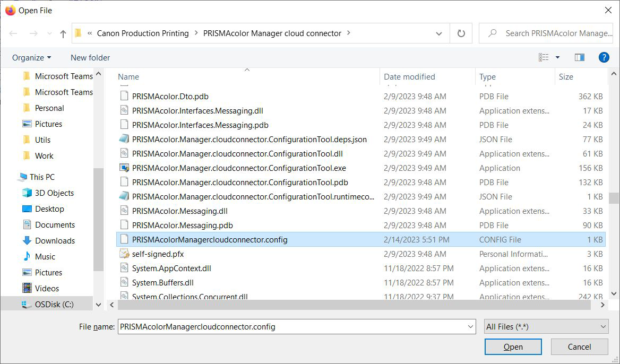Click the breadcrumb overflow chevron
Viewport: 620px width, 364px height.
coord(90,33)
